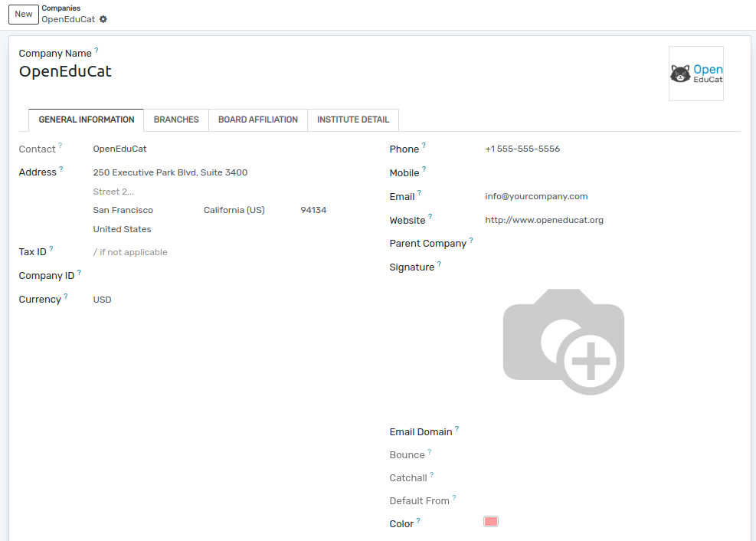Show help tooltip next to Currency label

(66, 296)
